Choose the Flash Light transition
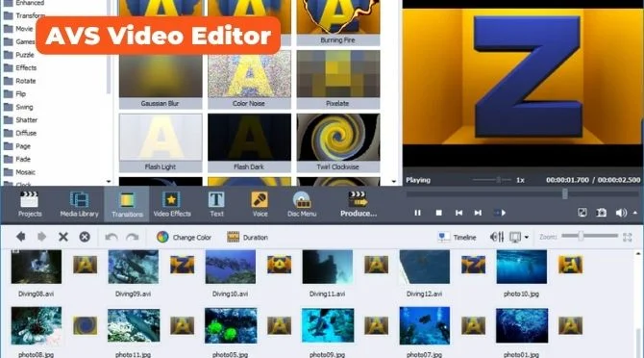 pos(161,142)
